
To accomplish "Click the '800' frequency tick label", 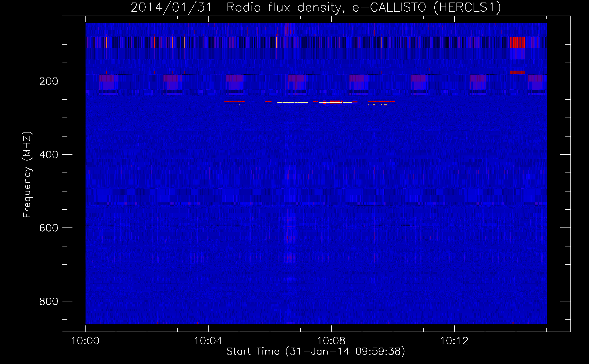I will pyautogui.click(x=49, y=301).
